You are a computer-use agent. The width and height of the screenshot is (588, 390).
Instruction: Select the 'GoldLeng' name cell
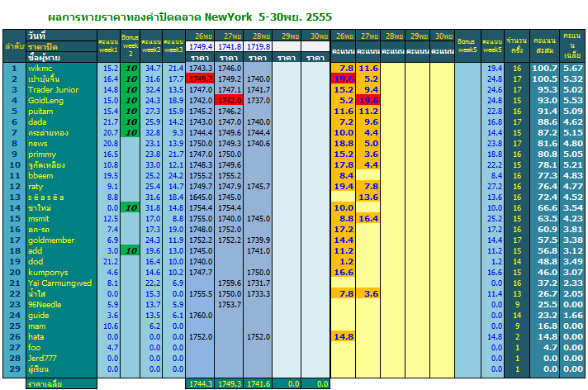click(61, 101)
